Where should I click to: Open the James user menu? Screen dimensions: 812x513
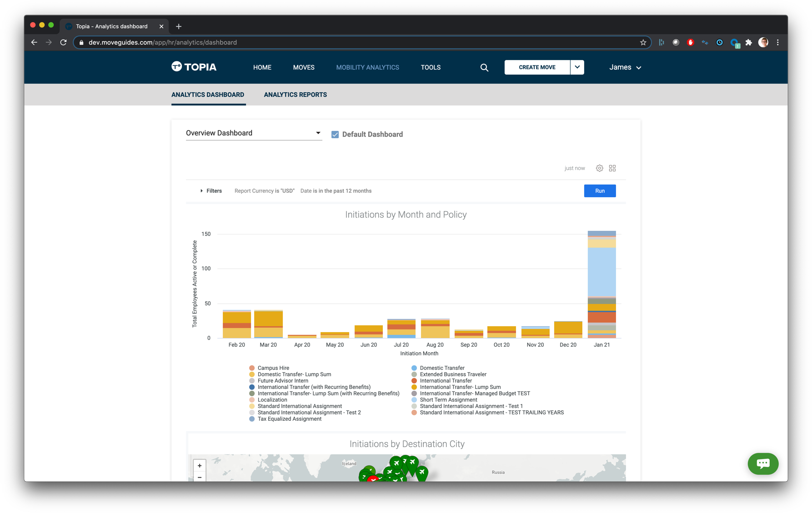click(x=625, y=67)
